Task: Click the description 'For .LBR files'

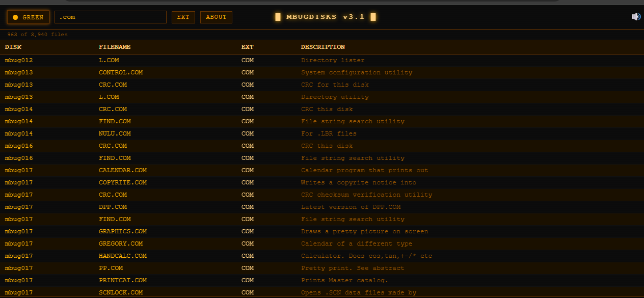Action: (329, 133)
